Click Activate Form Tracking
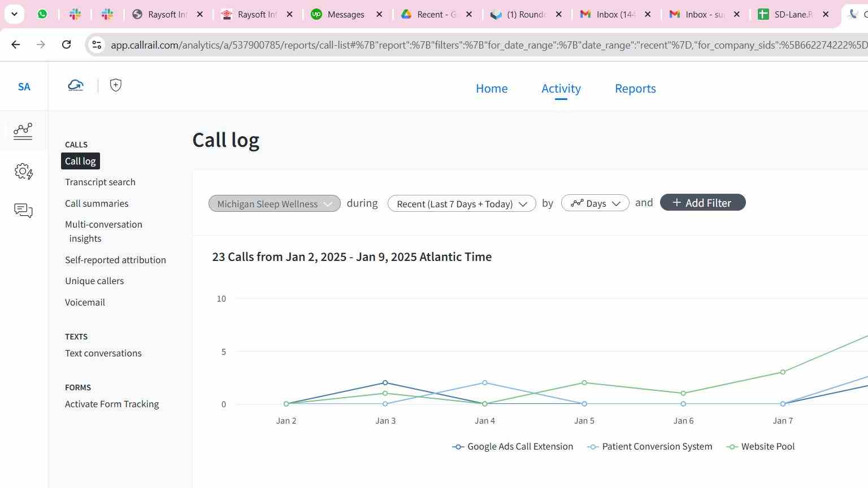868x488 pixels. pyautogui.click(x=112, y=404)
